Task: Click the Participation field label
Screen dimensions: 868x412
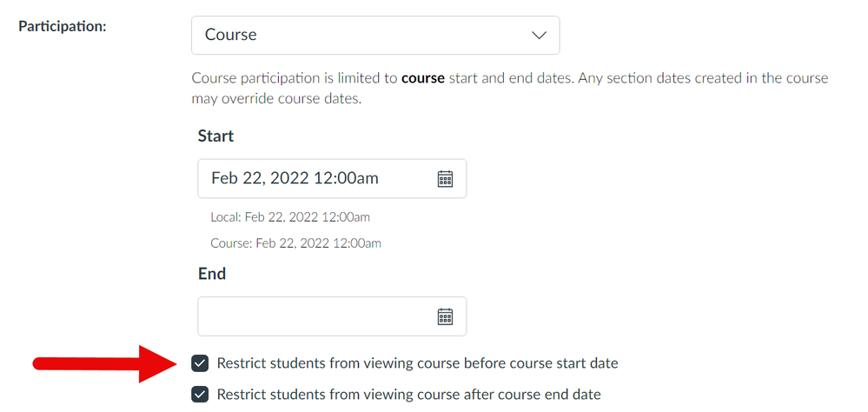Action: coord(63,26)
